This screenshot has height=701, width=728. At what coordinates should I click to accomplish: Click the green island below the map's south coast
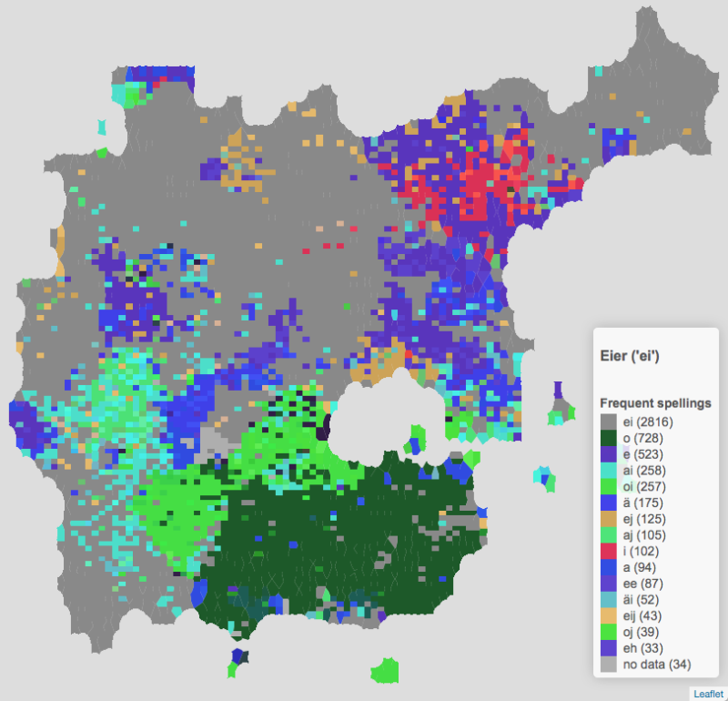pos(384,670)
